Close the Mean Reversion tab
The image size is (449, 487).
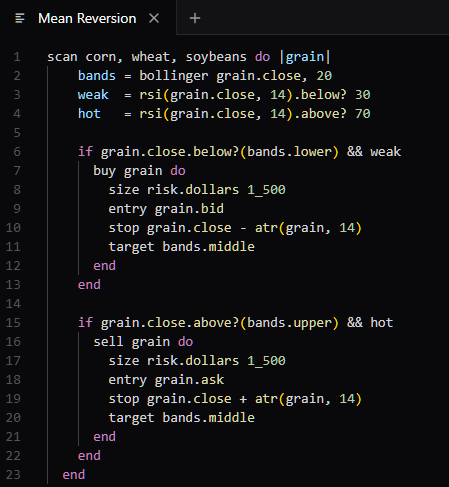154,18
